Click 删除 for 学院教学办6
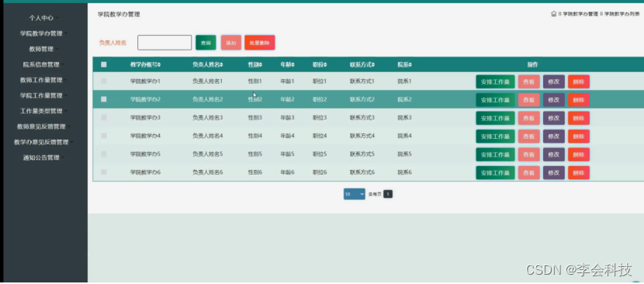644x284 pixels. [x=579, y=172]
